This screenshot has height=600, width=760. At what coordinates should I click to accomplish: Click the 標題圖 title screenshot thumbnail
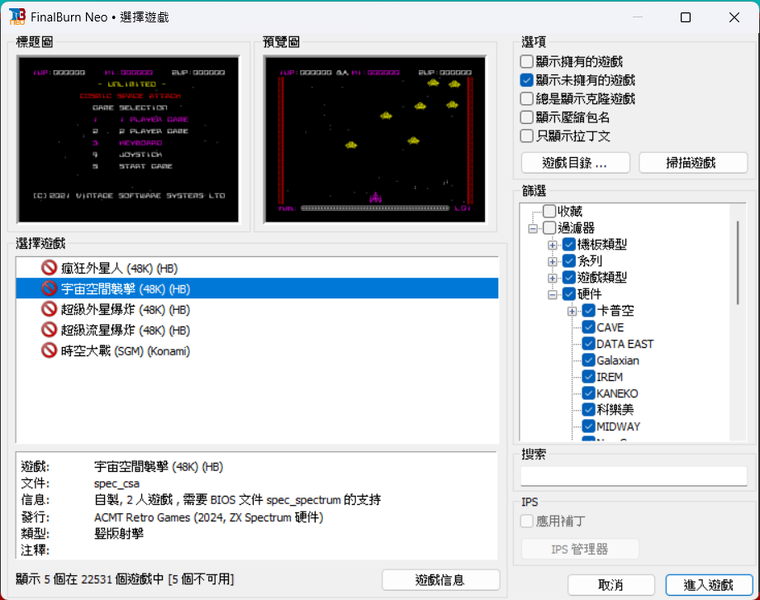pyautogui.click(x=128, y=139)
